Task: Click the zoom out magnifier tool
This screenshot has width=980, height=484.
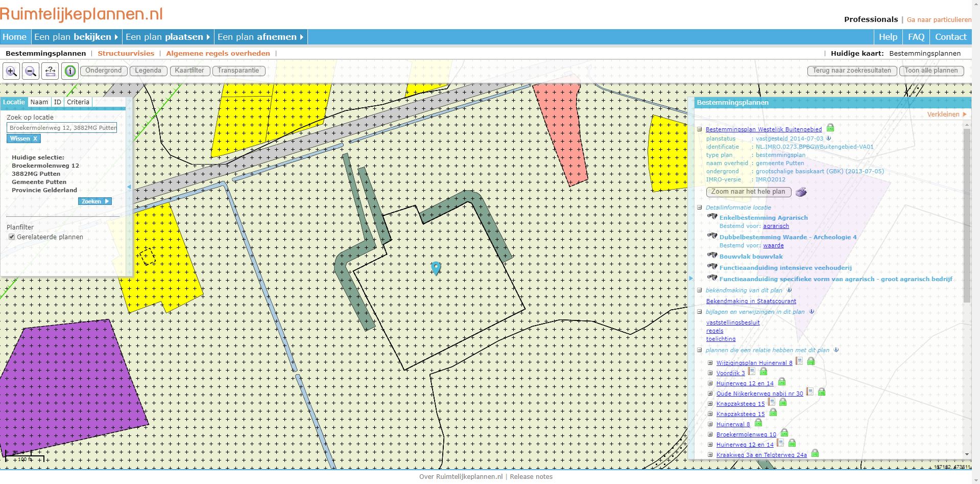Action: (x=31, y=71)
